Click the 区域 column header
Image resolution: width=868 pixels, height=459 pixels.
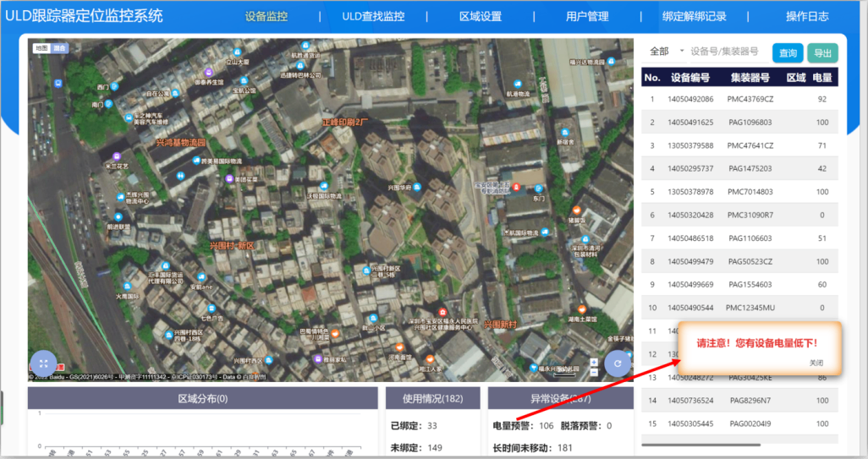click(x=796, y=78)
